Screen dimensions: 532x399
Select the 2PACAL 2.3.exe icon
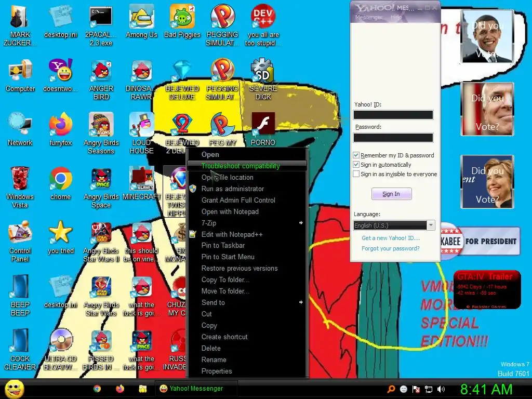click(x=101, y=25)
